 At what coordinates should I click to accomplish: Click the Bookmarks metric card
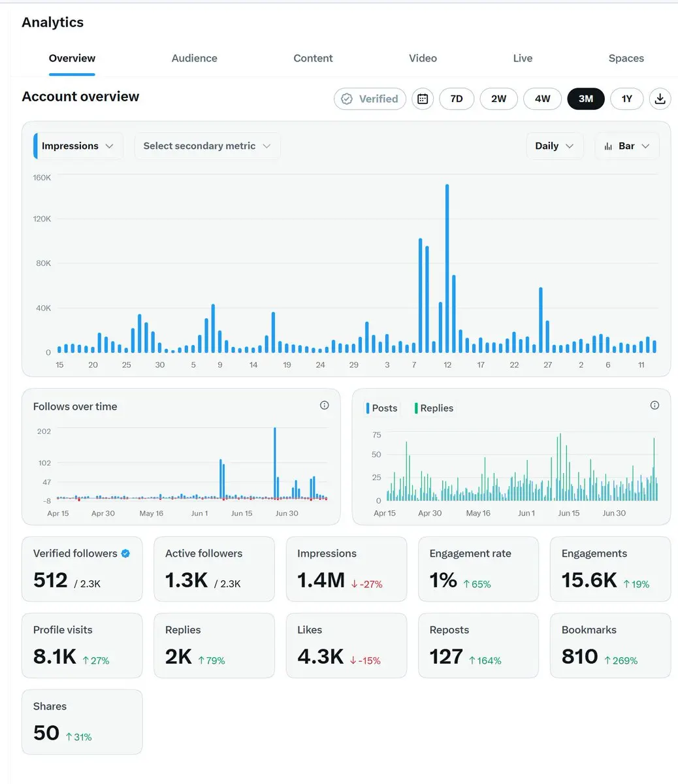(610, 645)
